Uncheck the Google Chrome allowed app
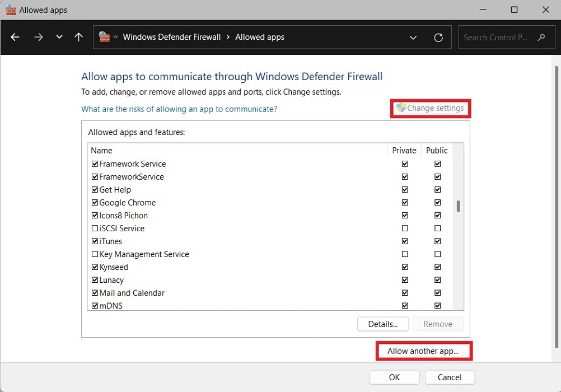The width and height of the screenshot is (561, 392). tap(95, 202)
